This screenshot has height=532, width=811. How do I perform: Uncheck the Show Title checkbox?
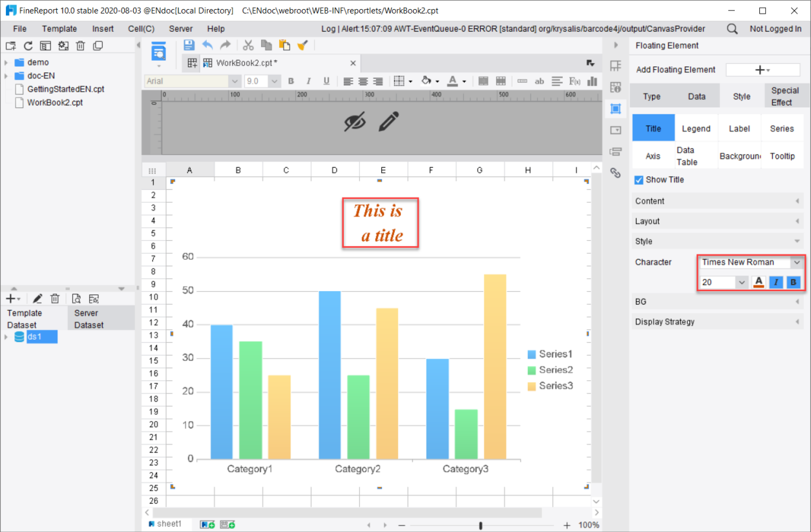click(x=639, y=180)
